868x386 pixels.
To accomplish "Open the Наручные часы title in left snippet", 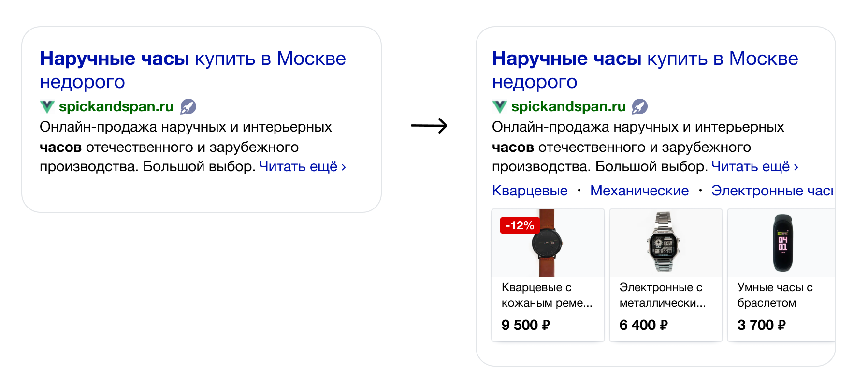I will (114, 58).
